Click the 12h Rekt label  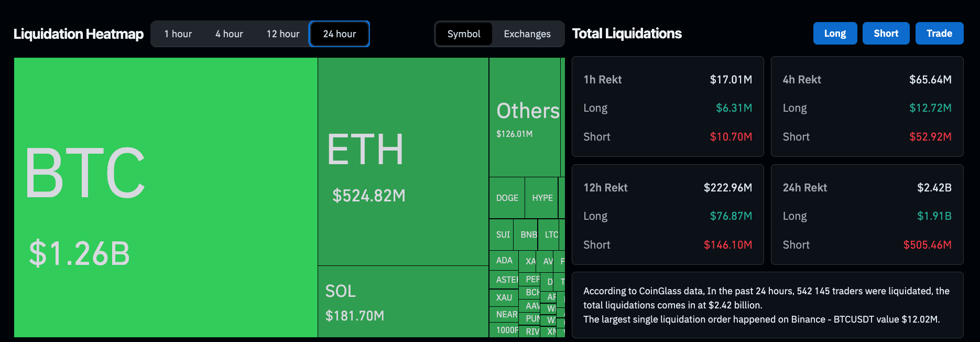(605, 188)
